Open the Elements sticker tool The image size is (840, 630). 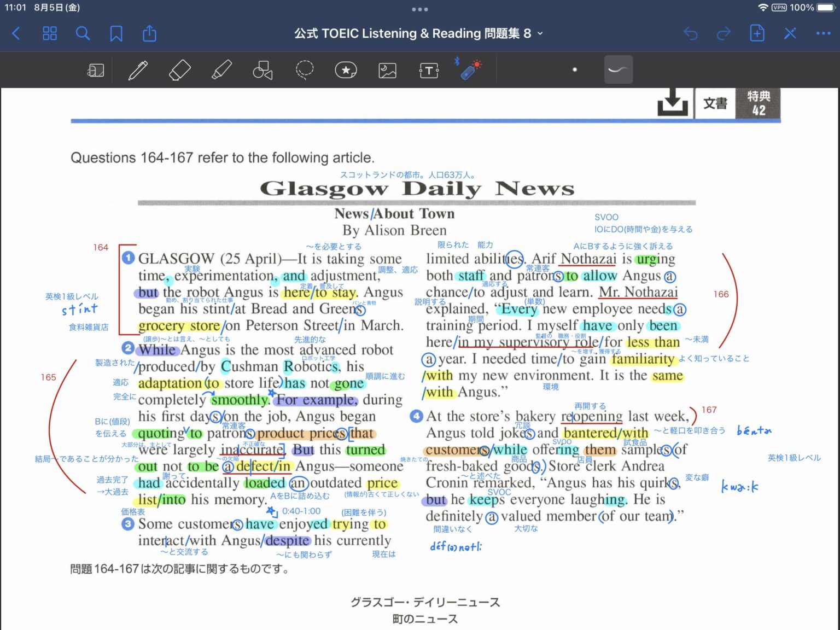coord(346,70)
